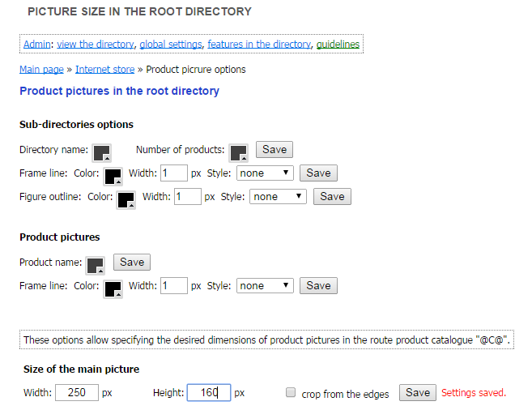Pick Sub-directories Frame line color swatch
Viewport: 532px width, 410px height.
(113, 177)
